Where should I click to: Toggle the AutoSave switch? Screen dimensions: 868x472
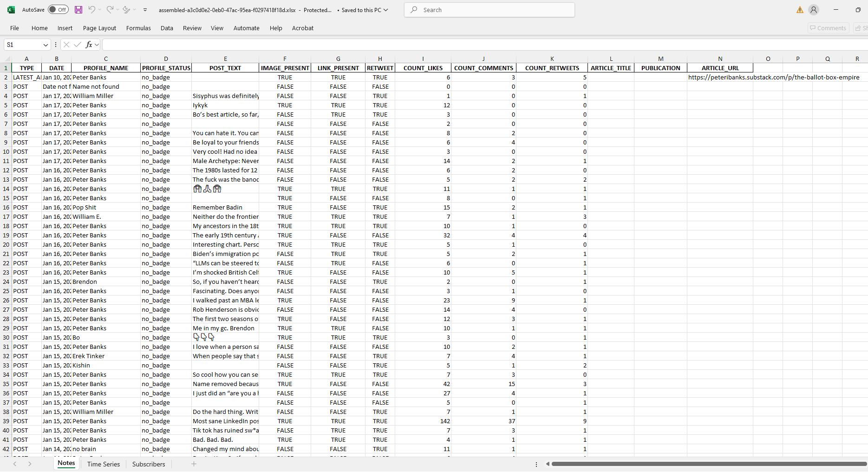(59, 10)
